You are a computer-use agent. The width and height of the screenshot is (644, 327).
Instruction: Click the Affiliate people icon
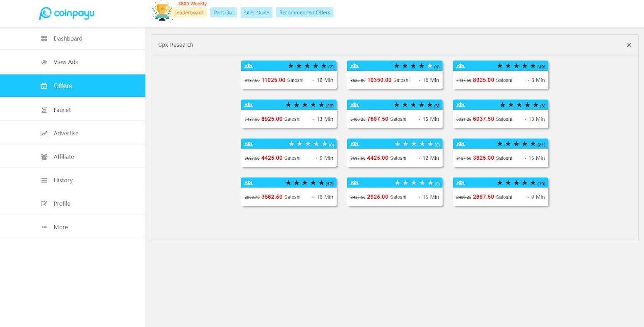44,157
